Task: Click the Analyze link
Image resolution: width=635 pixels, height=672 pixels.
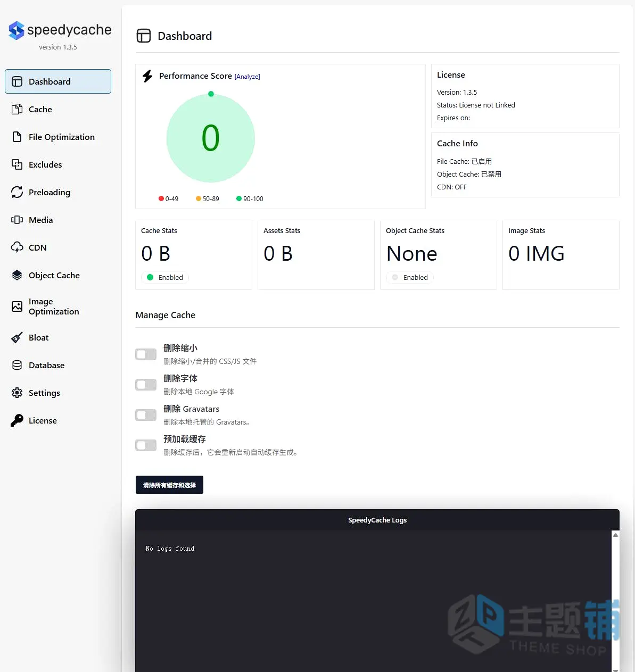Action: pos(248,77)
